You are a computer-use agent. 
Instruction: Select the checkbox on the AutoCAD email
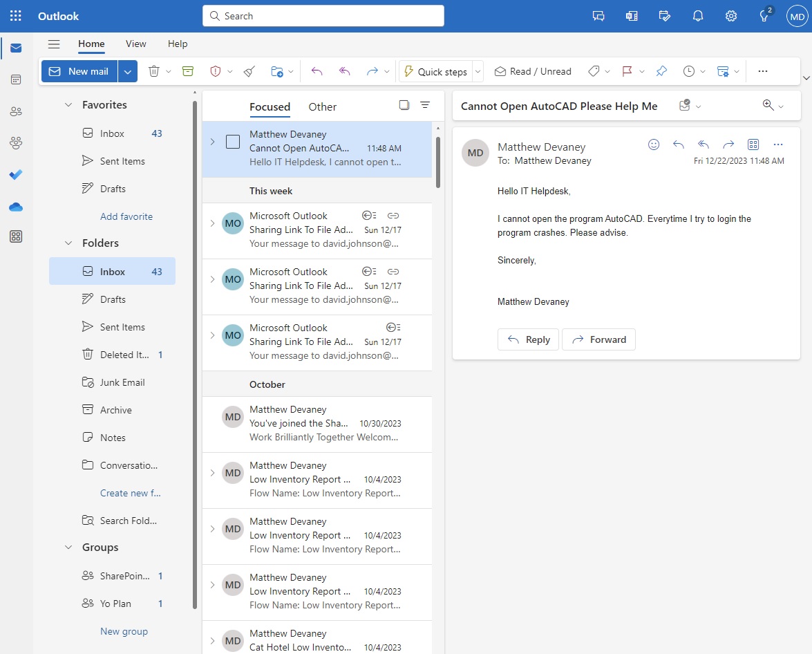(232, 141)
